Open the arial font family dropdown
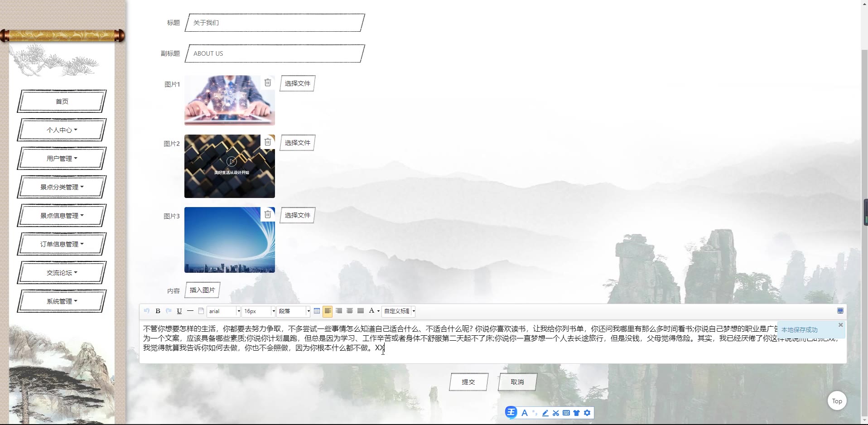The height and width of the screenshot is (425, 868). (224, 311)
